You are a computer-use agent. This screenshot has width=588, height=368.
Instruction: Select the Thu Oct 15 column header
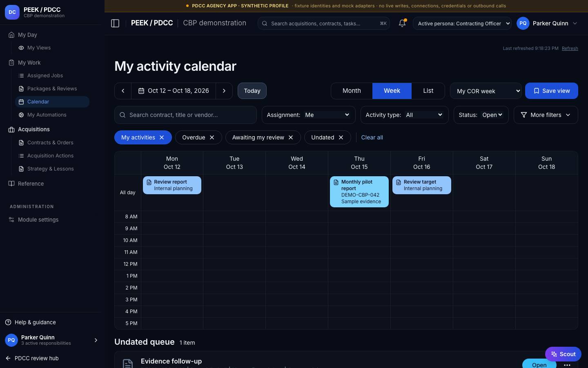[x=359, y=163]
